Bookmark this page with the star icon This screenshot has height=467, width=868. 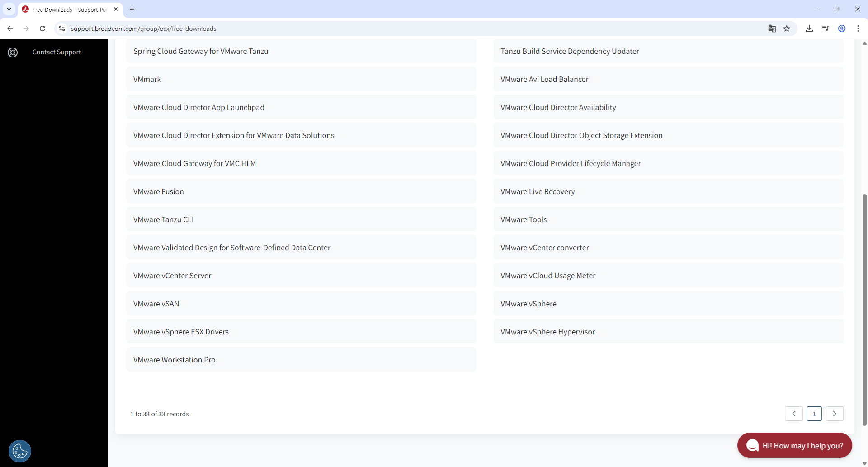(x=787, y=29)
